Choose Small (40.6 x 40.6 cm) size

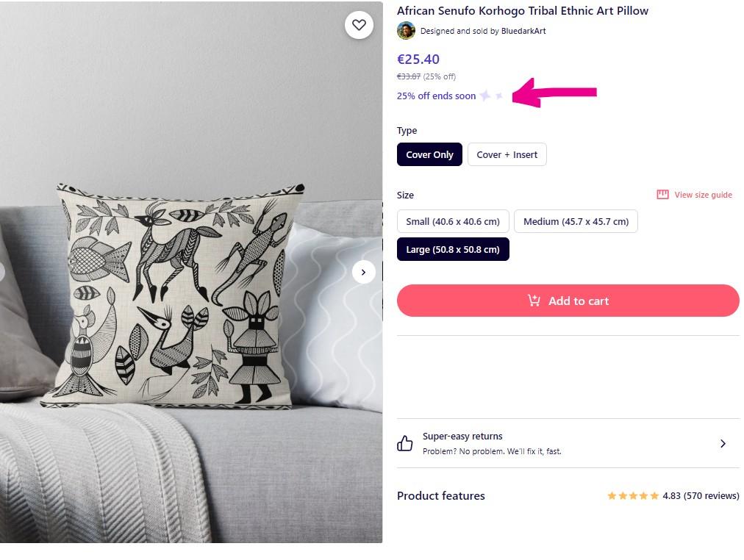tap(452, 221)
